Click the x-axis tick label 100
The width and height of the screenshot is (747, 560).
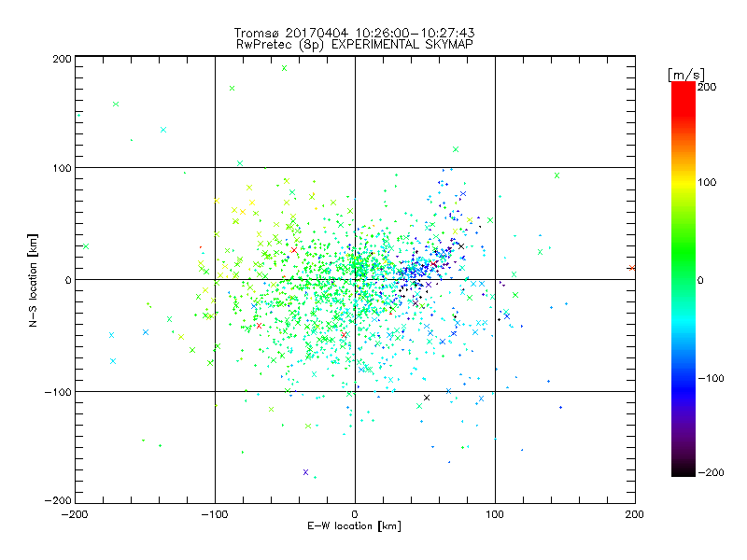tap(495, 514)
